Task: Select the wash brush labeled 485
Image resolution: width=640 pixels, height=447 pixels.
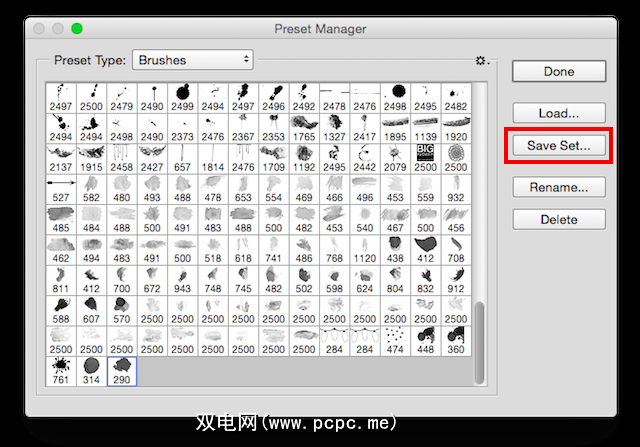Action: [61, 220]
